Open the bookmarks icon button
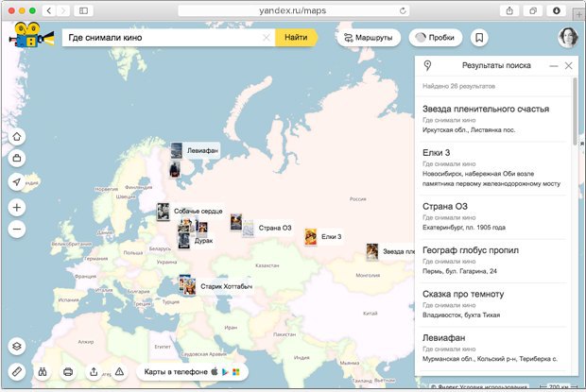 point(479,38)
